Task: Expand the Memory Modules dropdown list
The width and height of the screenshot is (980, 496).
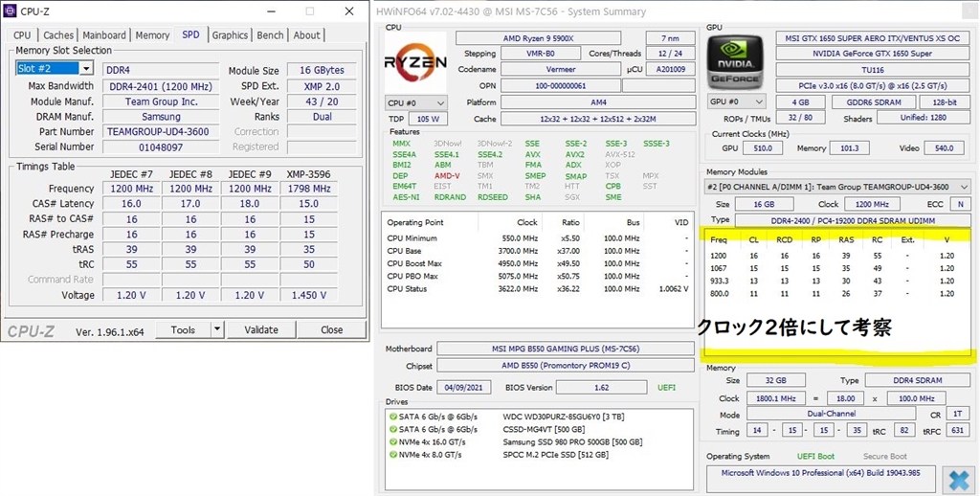Action: coord(836,187)
